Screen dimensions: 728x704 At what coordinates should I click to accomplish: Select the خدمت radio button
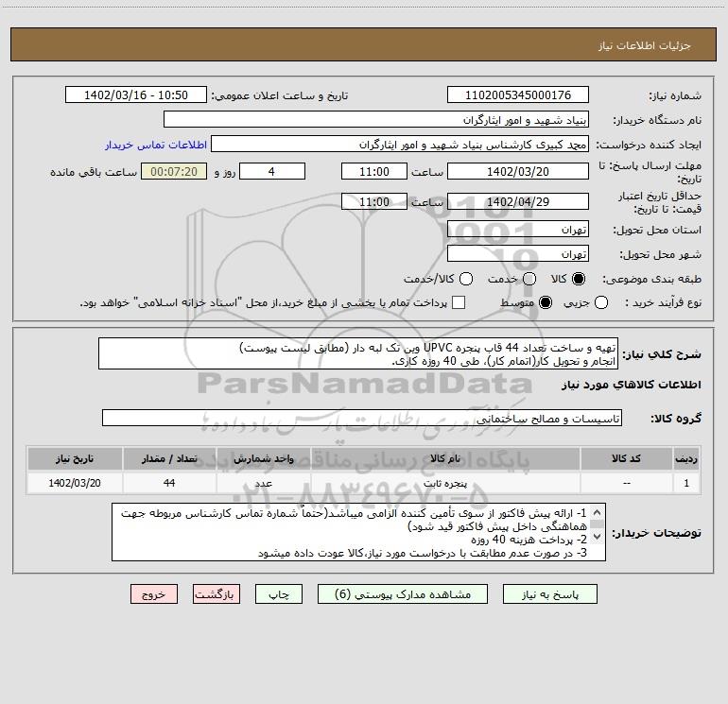point(529,279)
